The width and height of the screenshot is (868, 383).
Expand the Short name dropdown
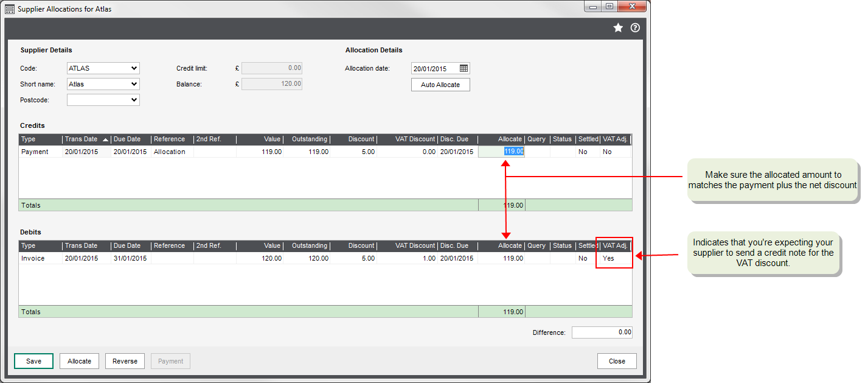pyautogui.click(x=134, y=84)
